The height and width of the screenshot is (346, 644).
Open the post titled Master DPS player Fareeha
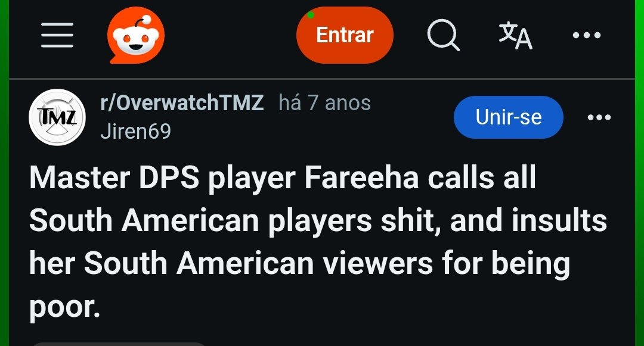(x=318, y=242)
